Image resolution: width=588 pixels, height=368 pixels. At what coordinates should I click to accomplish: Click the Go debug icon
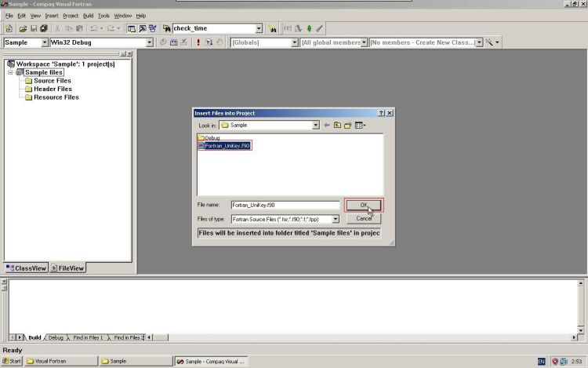point(209,42)
